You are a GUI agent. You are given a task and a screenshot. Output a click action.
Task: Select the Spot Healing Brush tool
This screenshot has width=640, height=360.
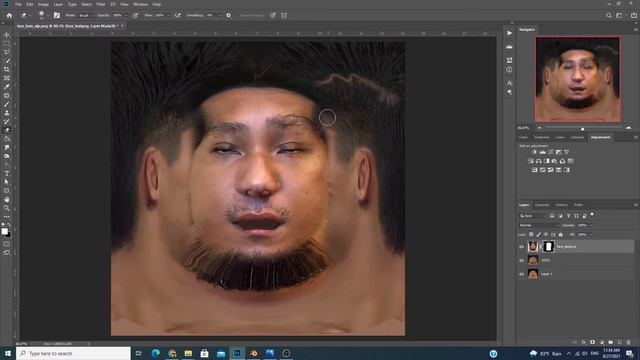click(x=7, y=96)
